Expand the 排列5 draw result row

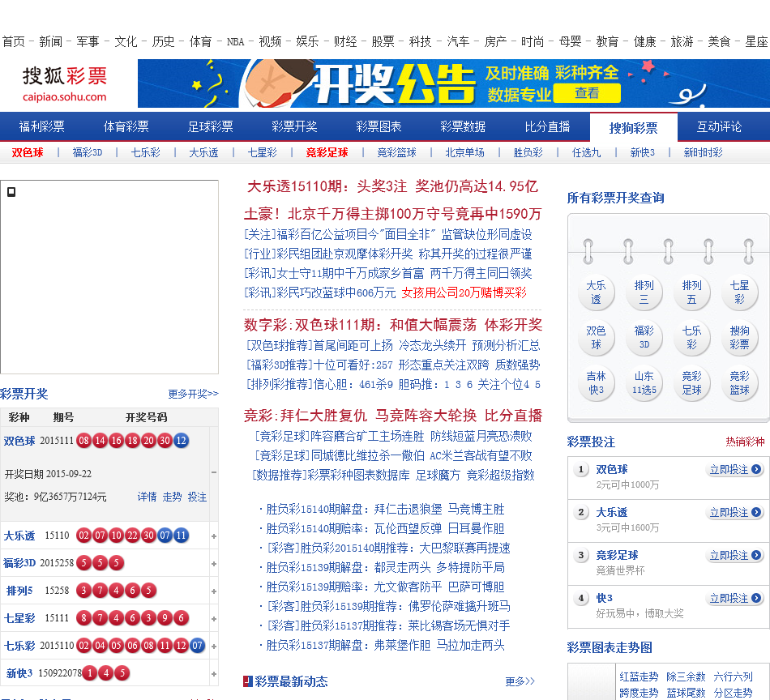click(x=214, y=591)
